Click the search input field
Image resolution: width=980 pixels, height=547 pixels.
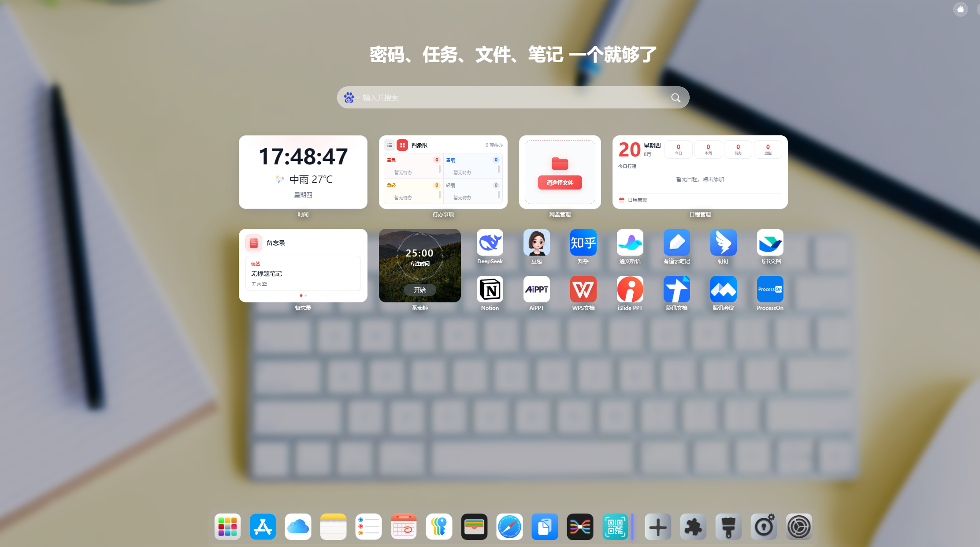click(x=513, y=97)
